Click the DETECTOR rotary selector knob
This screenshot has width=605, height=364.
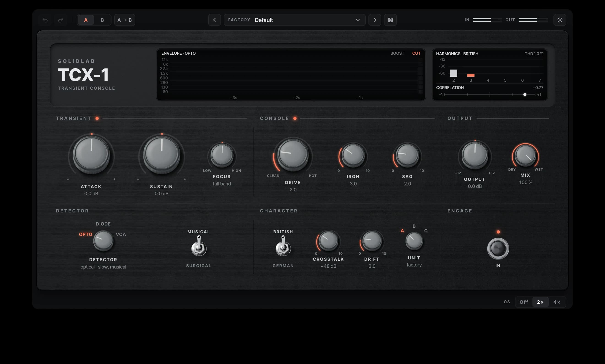(x=103, y=240)
